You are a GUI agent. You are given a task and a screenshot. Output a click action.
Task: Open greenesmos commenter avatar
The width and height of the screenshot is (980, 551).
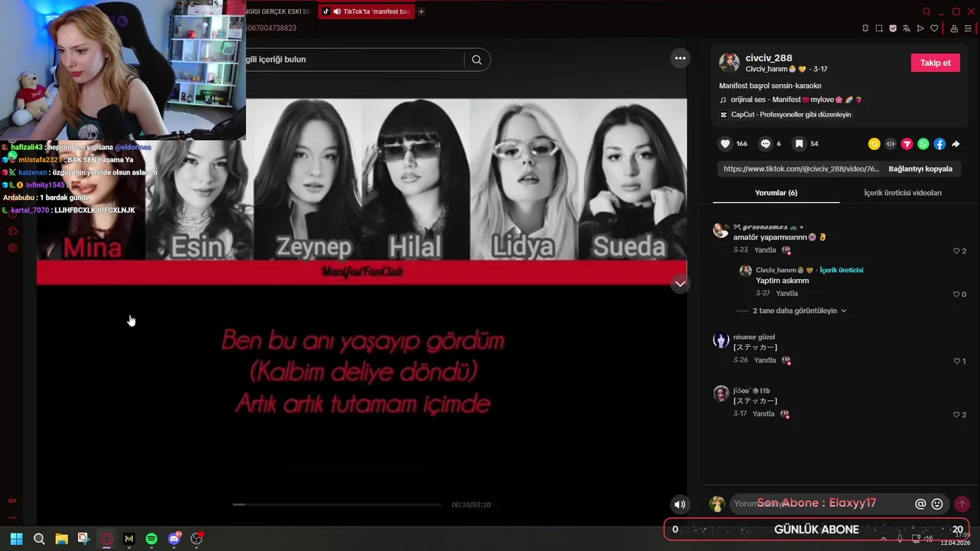[x=720, y=230]
